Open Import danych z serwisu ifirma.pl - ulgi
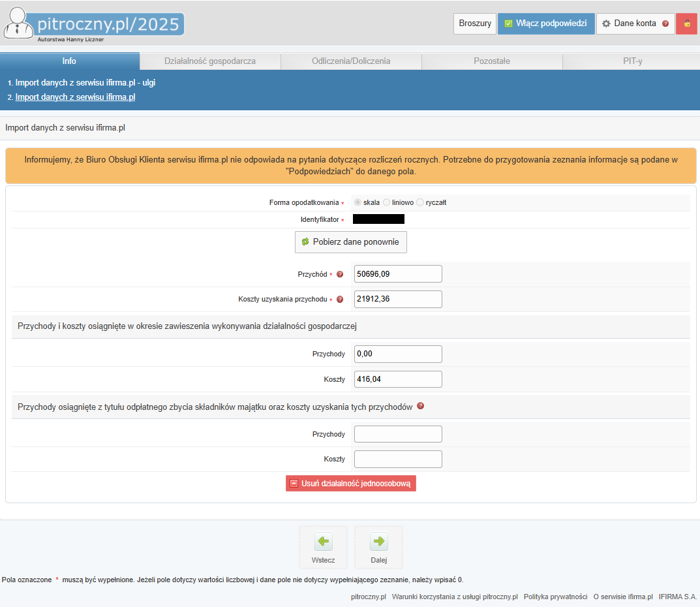This screenshot has width=700, height=607. [x=85, y=83]
